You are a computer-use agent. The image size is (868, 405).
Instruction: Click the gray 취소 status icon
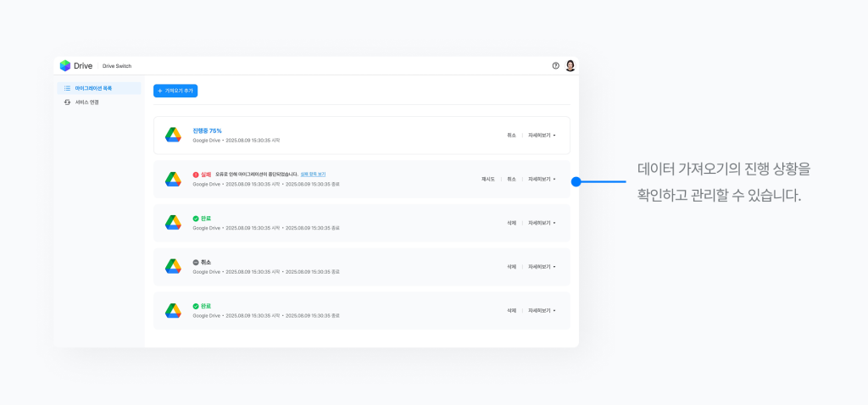(x=196, y=263)
